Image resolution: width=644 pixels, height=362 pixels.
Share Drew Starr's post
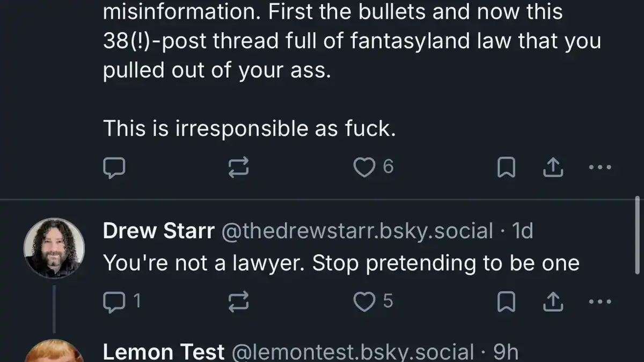pyautogui.click(x=553, y=302)
